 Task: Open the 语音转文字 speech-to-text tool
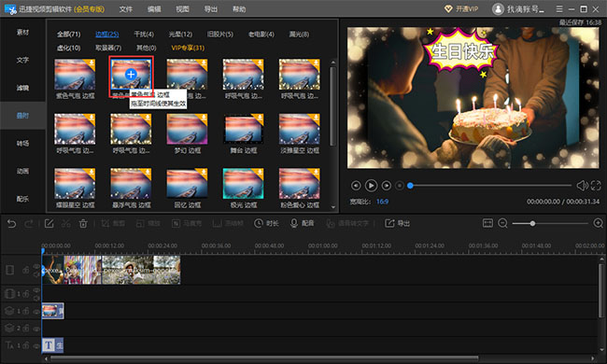(x=347, y=224)
